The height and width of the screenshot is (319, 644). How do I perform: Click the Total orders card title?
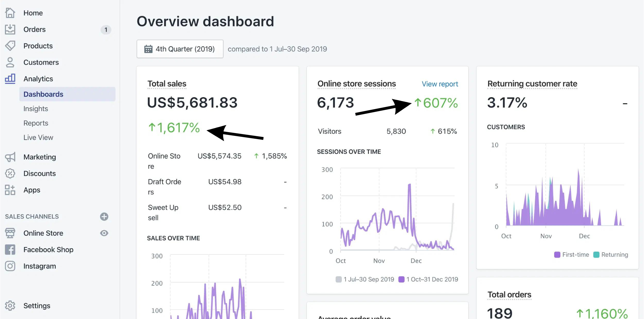[509, 295]
